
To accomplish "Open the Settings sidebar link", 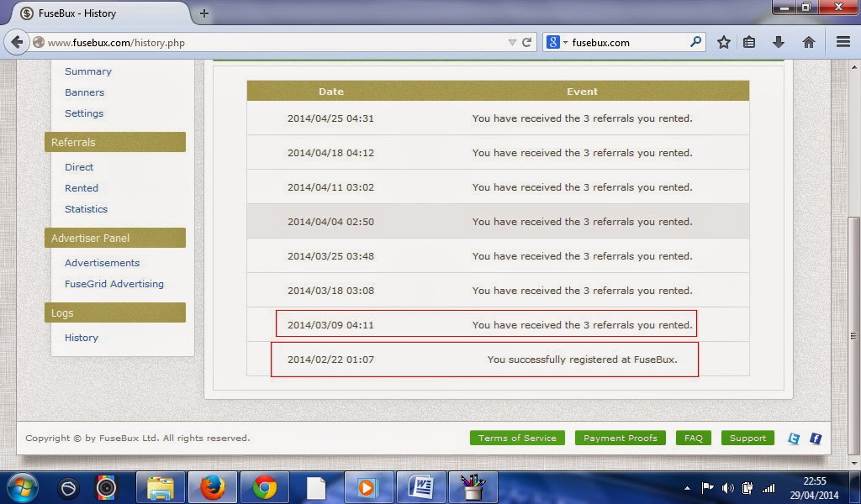I will (84, 113).
